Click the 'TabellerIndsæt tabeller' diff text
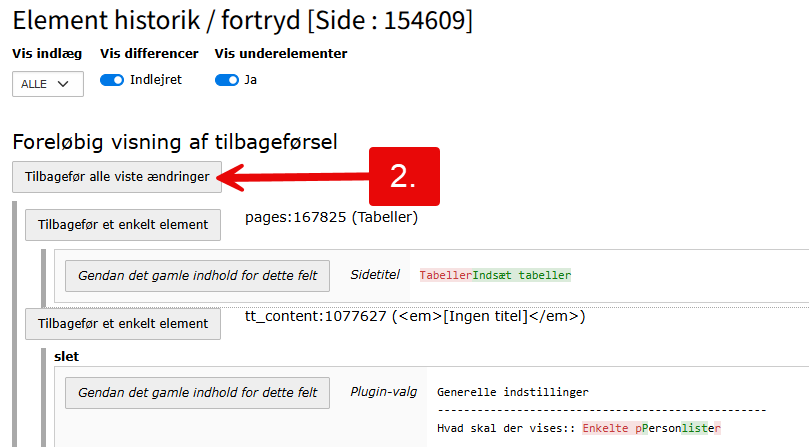The width and height of the screenshot is (809, 447). tap(495, 275)
